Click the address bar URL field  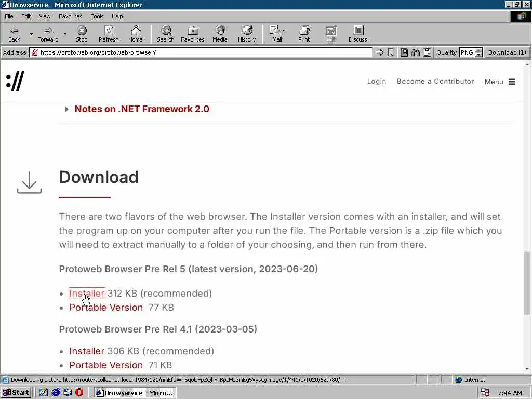click(201, 52)
